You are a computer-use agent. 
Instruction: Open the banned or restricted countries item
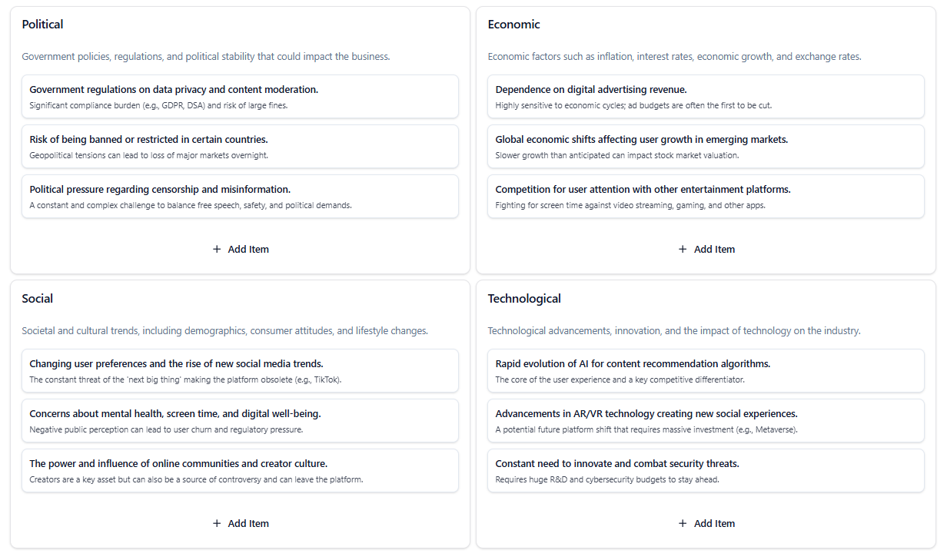point(240,147)
